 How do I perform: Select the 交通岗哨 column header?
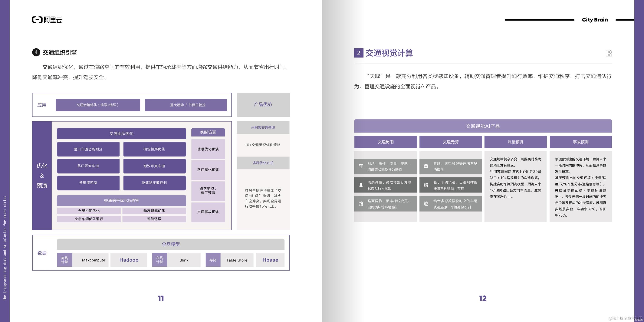(385, 142)
